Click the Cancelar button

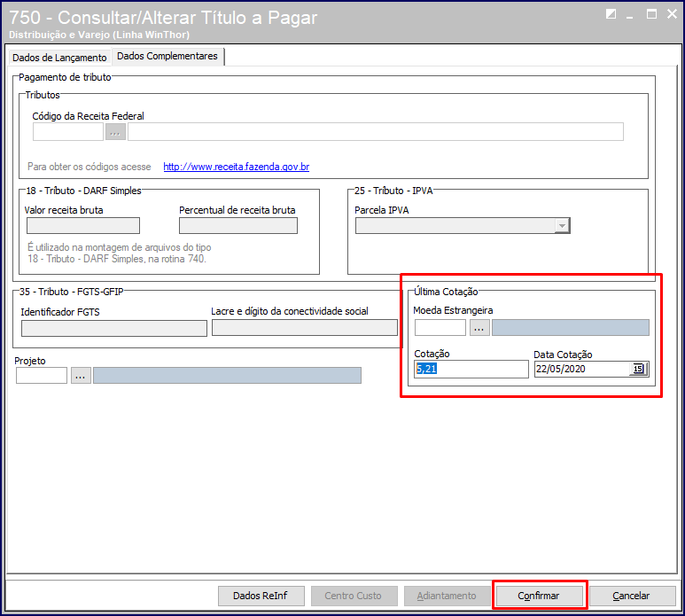tap(631, 596)
